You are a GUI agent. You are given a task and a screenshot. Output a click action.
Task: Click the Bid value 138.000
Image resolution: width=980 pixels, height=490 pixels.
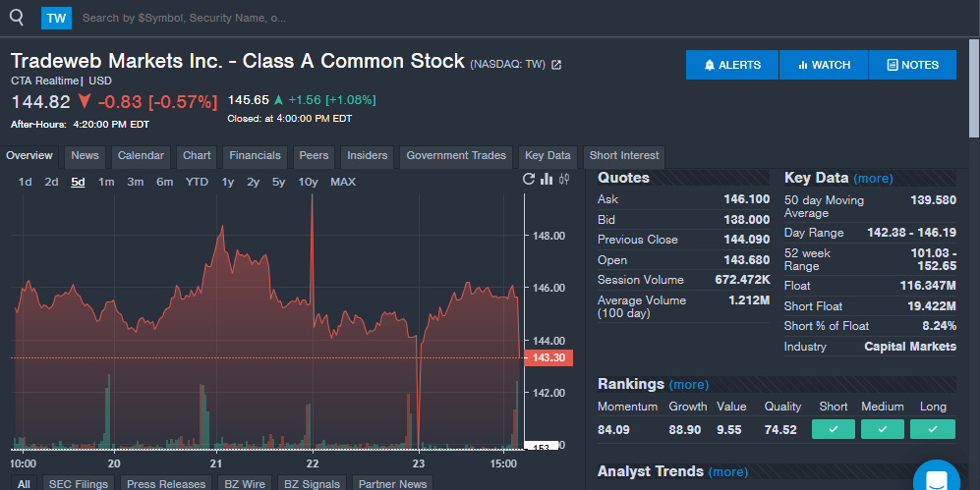746,220
